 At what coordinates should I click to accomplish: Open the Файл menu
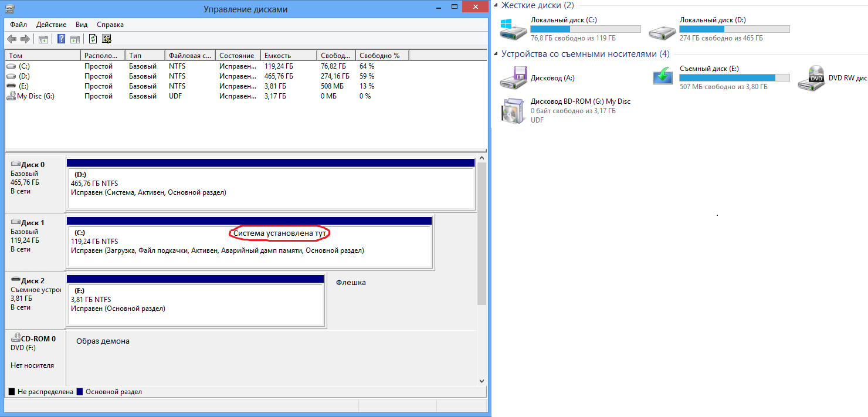coord(18,25)
